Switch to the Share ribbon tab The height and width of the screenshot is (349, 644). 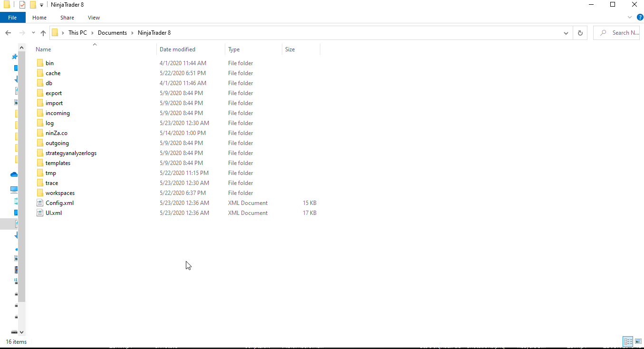click(x=67, y=18)
